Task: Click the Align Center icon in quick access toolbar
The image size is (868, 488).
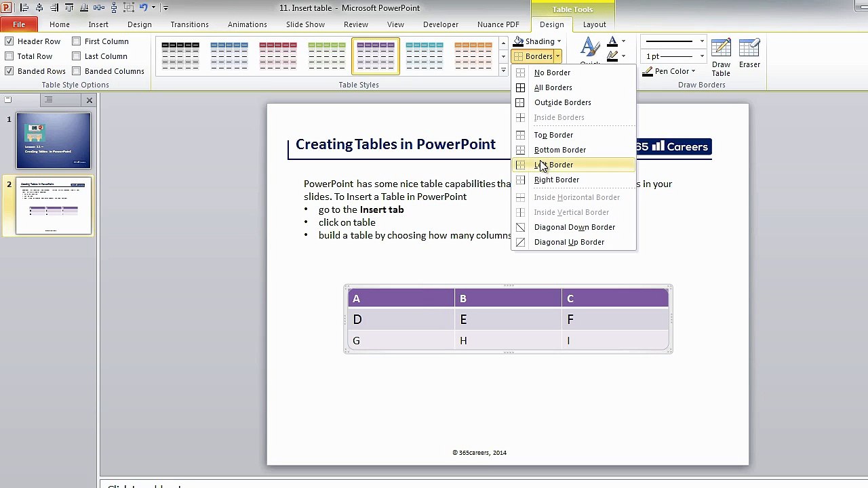Action: tap(39, 8)
